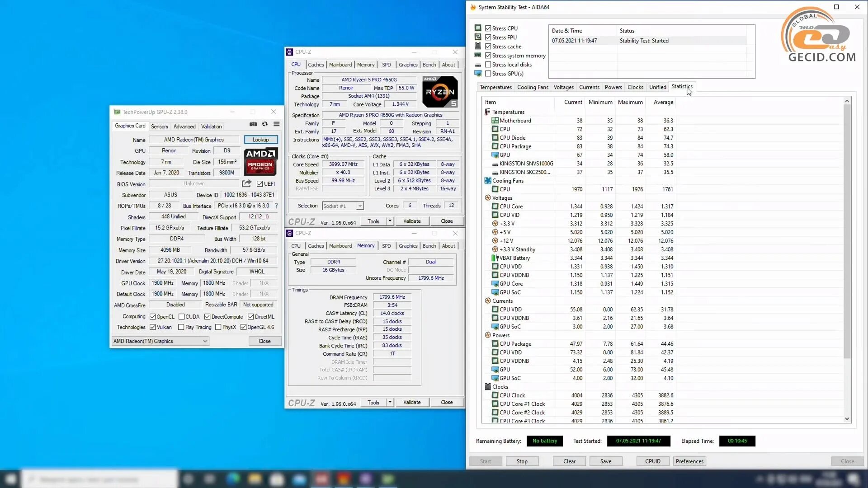The image size is (868, 488).
Task: Click the Ryzen 5 processor logo
Action: [x=440, y=92]
